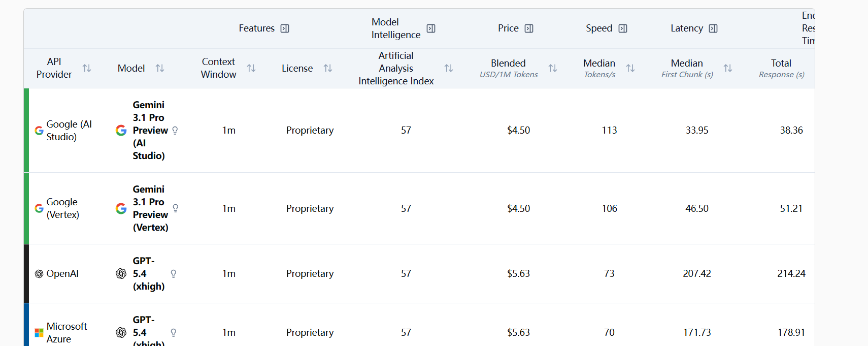
Task: Sort by Context Window column
Action: [251, 68]
